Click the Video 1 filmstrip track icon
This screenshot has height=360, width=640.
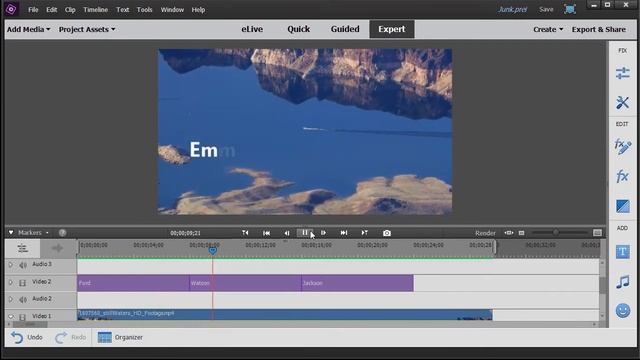click(23, 316)
